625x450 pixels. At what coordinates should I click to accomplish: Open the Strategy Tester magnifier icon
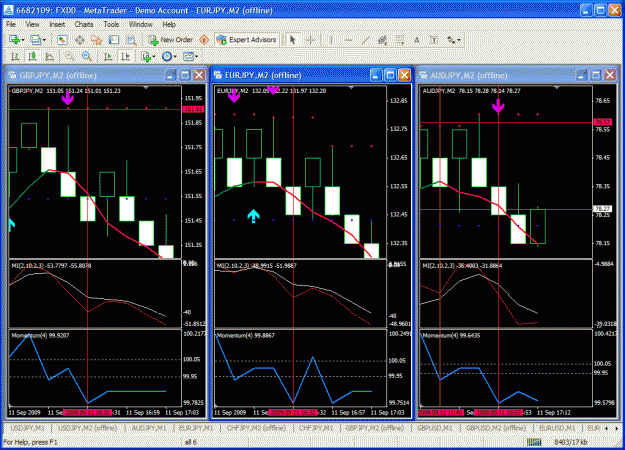click(131, 40)
